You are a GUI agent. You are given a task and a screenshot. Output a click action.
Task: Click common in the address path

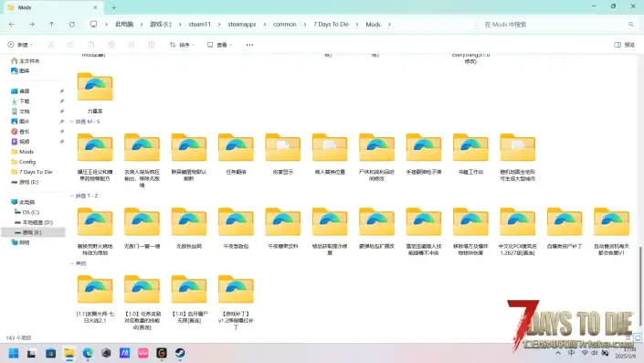[285, 25]
